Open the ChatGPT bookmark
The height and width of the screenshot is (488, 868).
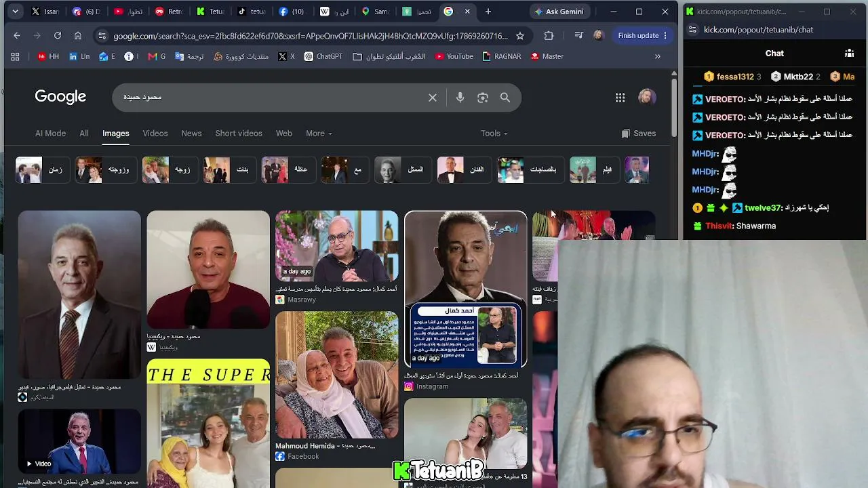(x=323, y=57)
